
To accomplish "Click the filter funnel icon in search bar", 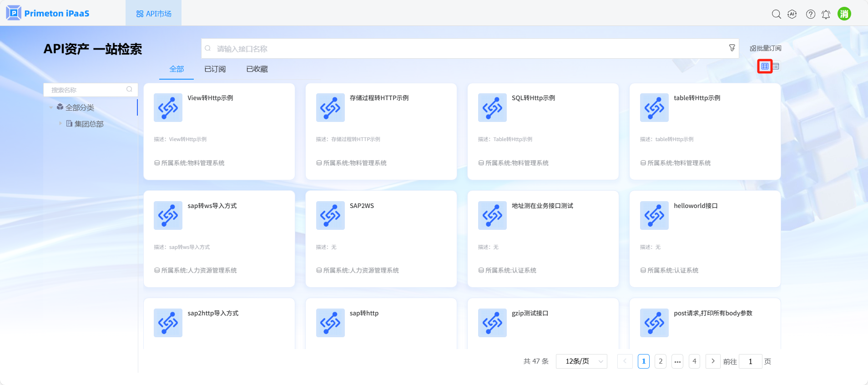I will click(732, 48).
